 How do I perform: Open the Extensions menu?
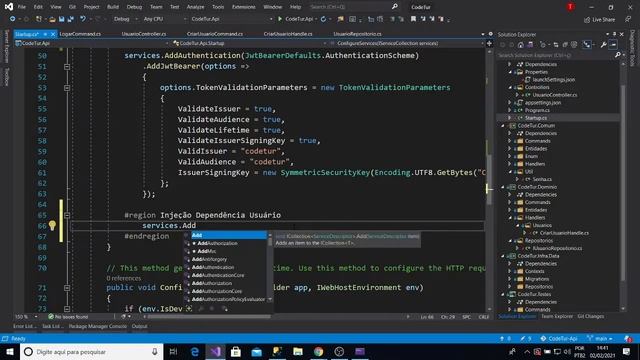(244, 7)
